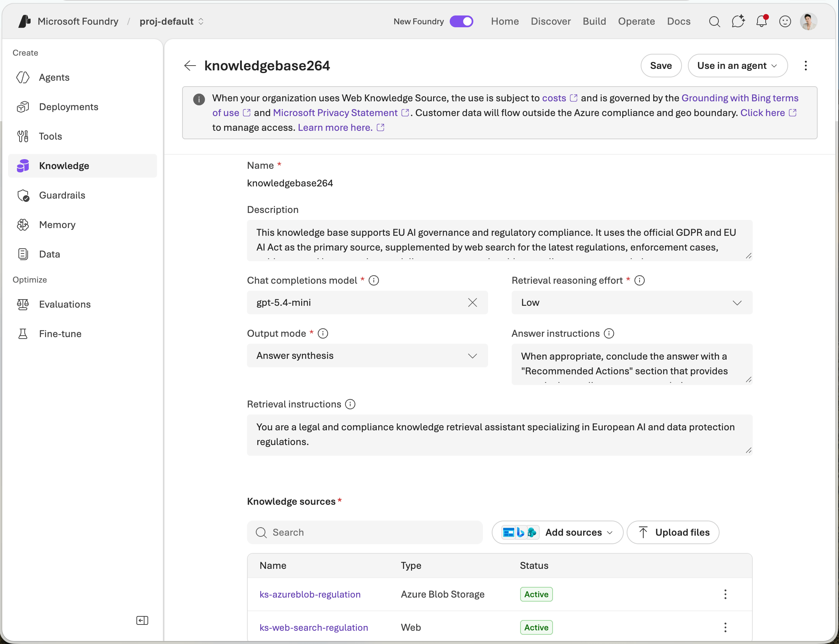Click the Azure Blob Storage type cell

pos(442,594)
